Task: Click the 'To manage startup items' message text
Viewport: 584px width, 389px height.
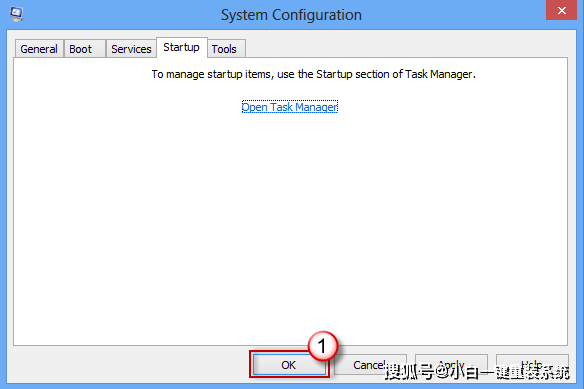Action: click(x=313, y=74)
